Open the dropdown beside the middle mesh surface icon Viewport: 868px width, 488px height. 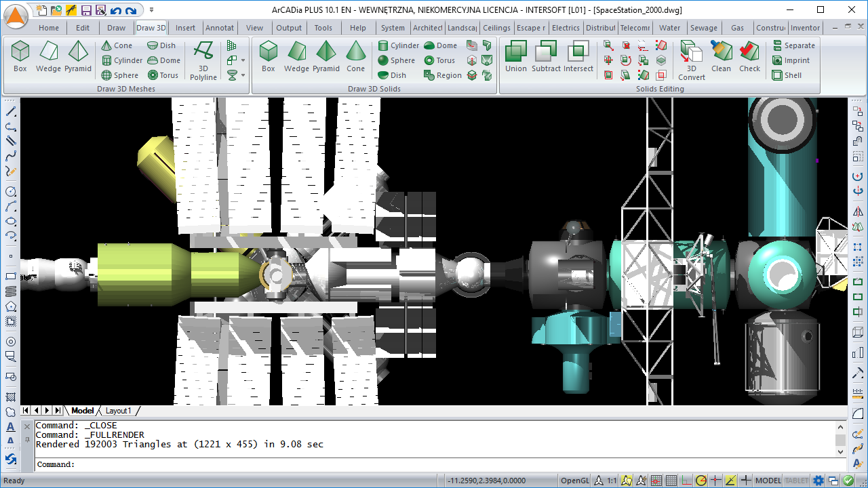click(x=243, y=60)
